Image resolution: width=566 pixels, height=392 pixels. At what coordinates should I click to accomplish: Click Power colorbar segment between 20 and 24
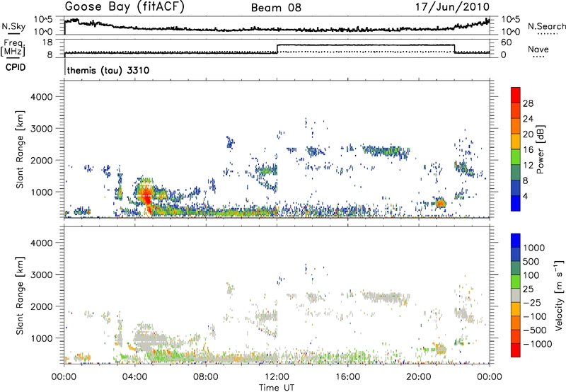coord(516,126)
